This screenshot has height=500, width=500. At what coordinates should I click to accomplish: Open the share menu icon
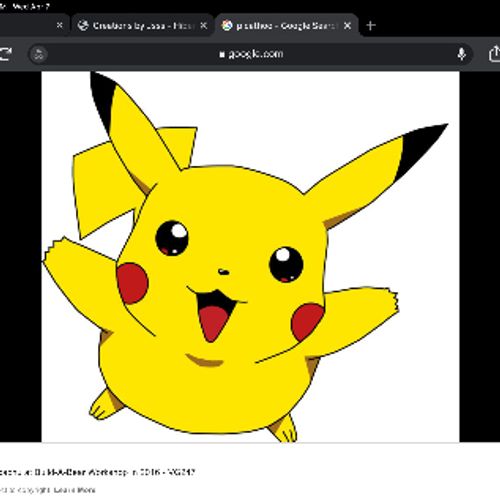point(495,54)
